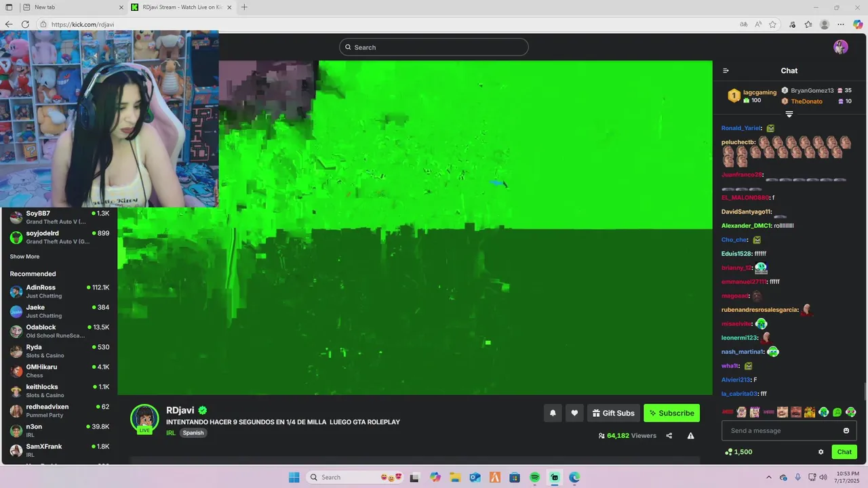Collapse chat panel with arrow icon
Image resolution: width=868 pixels, height=488 pixels.
726,70
